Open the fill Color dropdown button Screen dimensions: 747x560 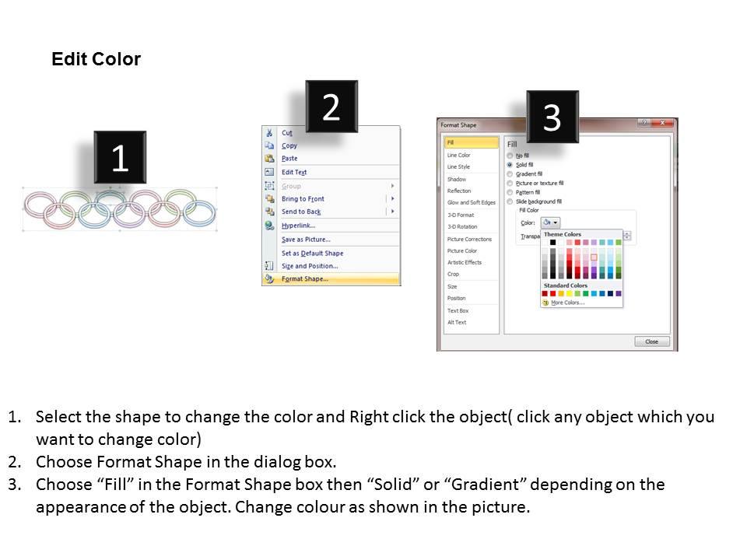(x=551, y=222)
